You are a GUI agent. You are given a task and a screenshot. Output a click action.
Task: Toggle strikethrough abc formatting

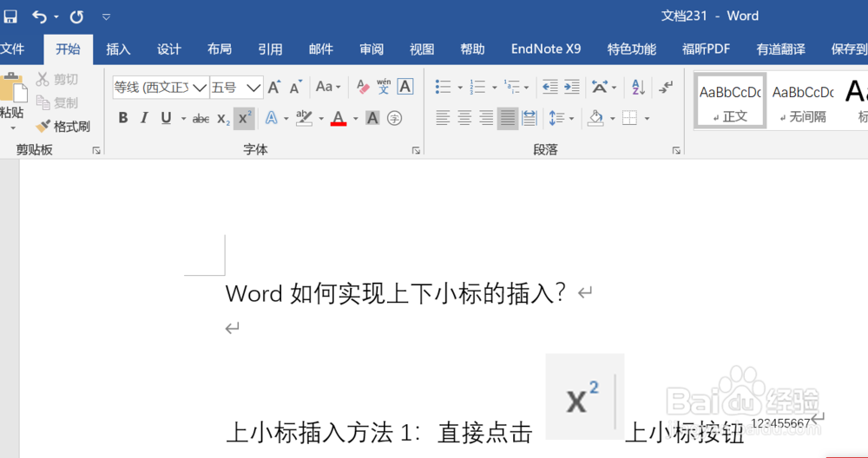[201, 118]
